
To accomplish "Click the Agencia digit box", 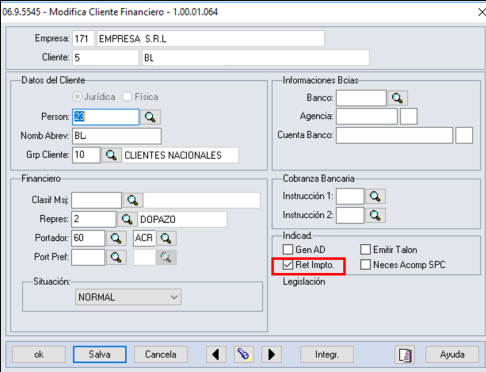I will (409, 116).
